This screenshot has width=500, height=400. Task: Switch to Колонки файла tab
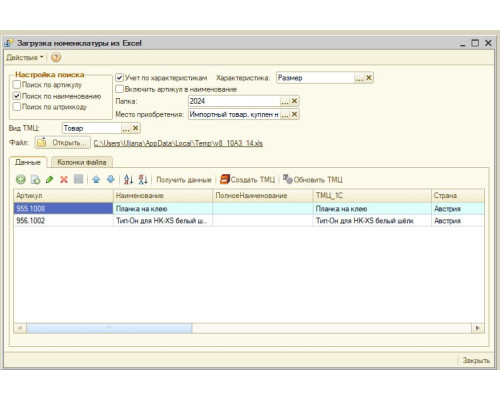tap(82, 162)
